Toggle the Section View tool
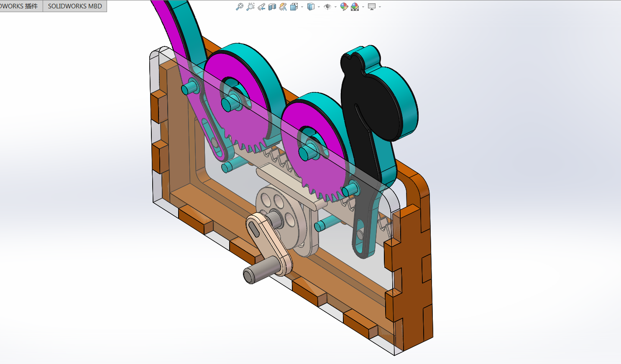 click(x=272, y=7)
